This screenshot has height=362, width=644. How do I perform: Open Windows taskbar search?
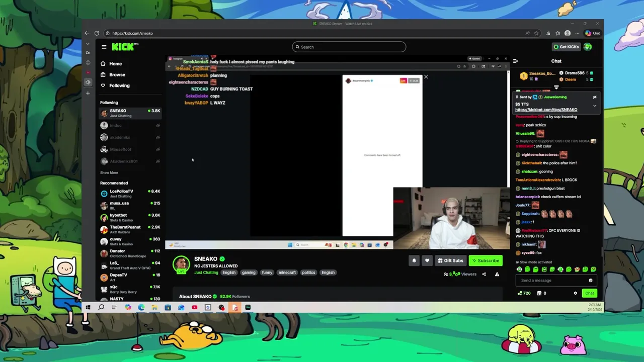101,307
